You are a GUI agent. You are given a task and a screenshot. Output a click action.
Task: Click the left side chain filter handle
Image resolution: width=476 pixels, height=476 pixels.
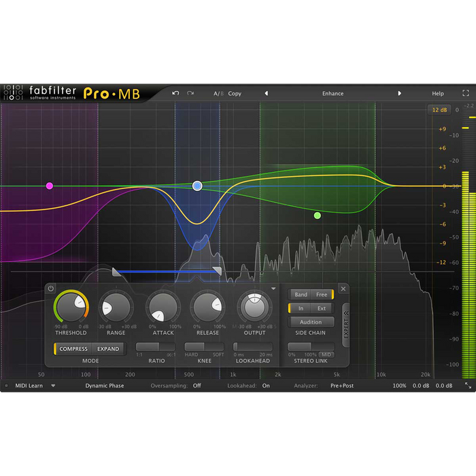[x=116, y=272]
